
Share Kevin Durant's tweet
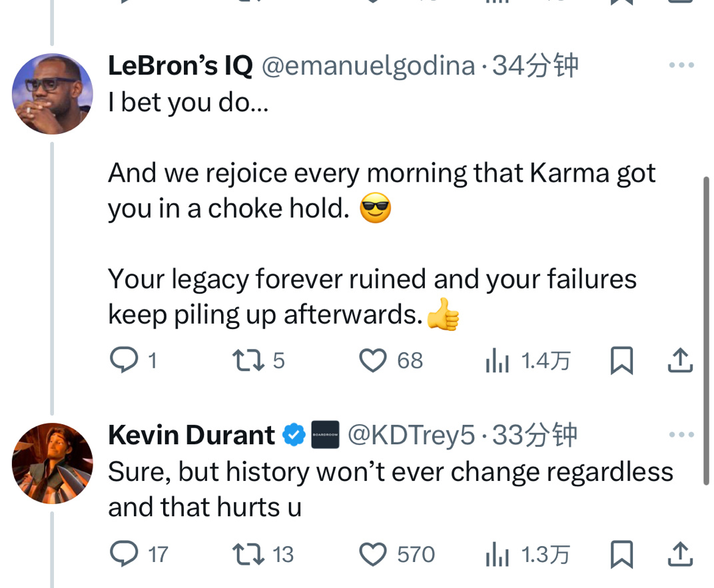680,554
